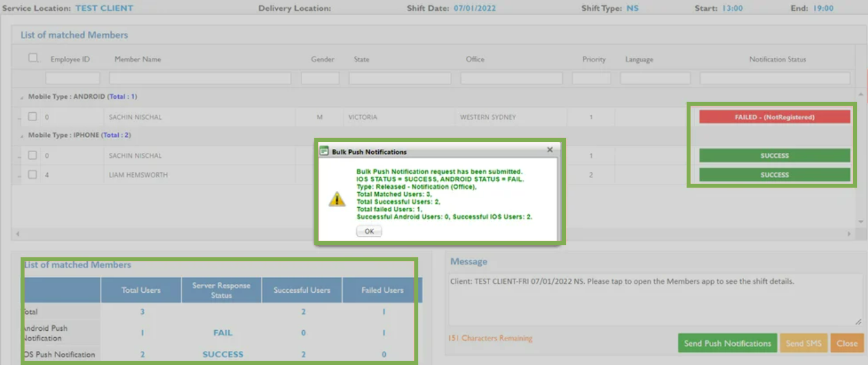
Task: Click inside the Message text area
Action: (654, 299)
